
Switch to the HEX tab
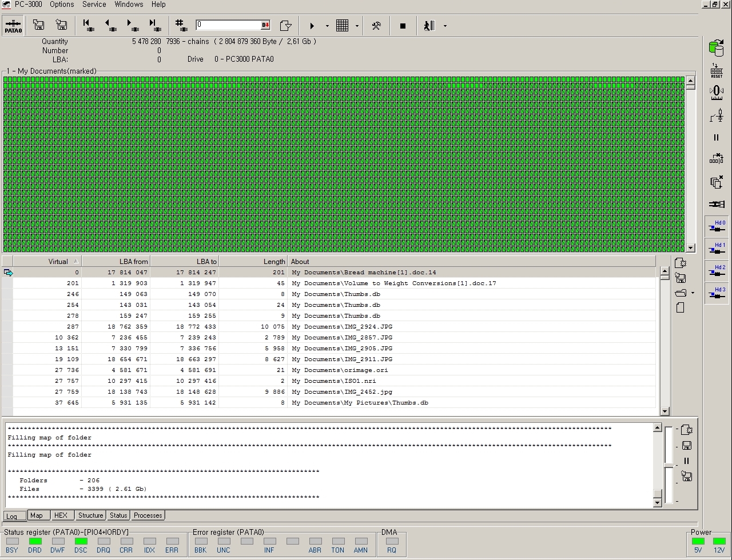pyautogui.click(x=61, y=515)
